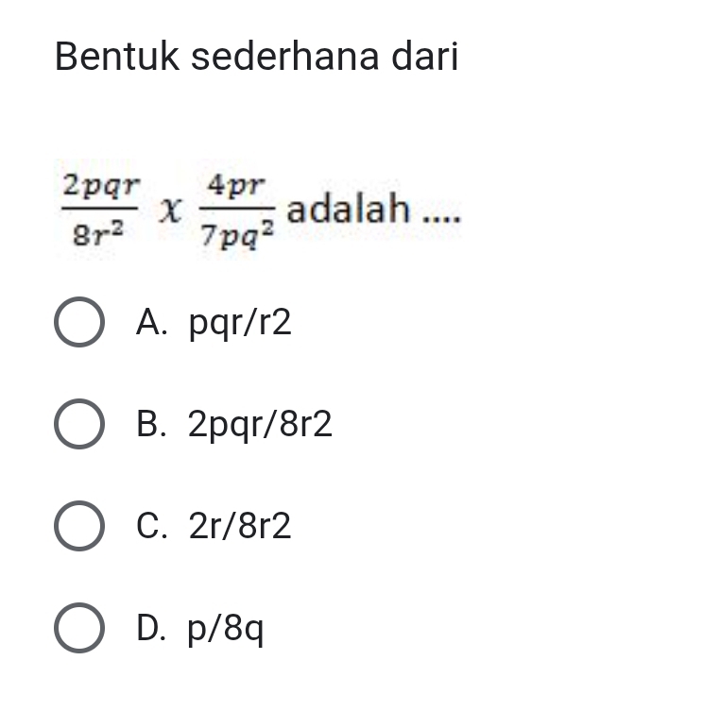Image resolution: width=720 pixels, height=728 pixels.
Task: Click the 'Bentuk sederhana dari' question heading
Action: click(256, 57)
